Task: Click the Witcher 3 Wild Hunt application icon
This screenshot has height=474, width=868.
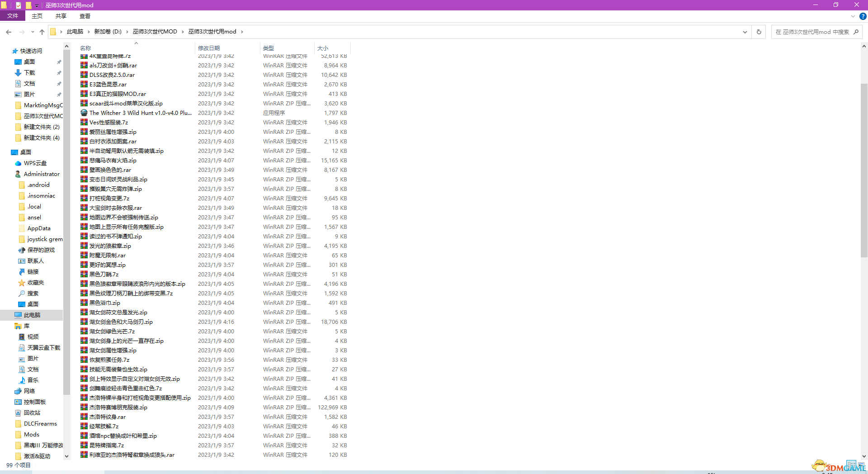Action: point(84,113)
